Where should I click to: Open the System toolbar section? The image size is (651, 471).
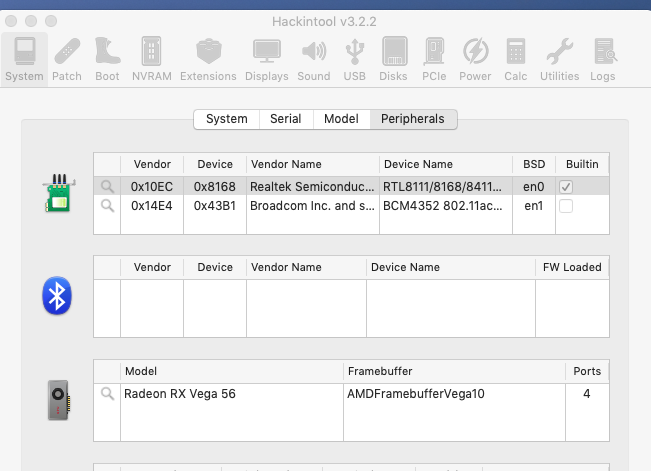(x=24, y=59)
